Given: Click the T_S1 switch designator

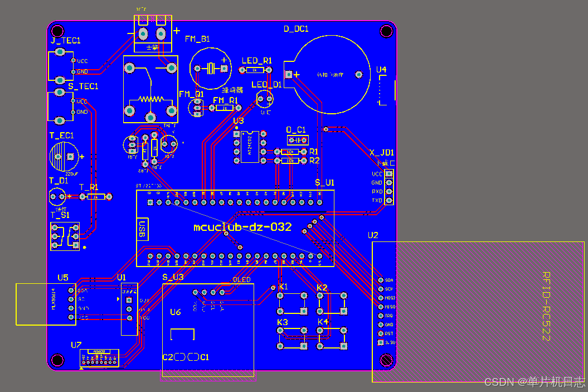Looking at the screenshot, I should [x=60, y=215].
